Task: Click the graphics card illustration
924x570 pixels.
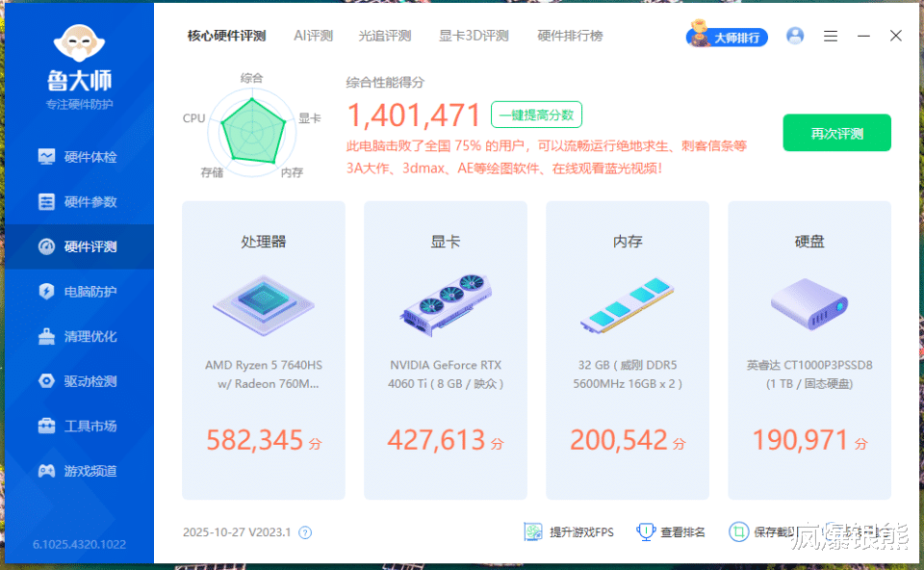Action: click(446, 305)
